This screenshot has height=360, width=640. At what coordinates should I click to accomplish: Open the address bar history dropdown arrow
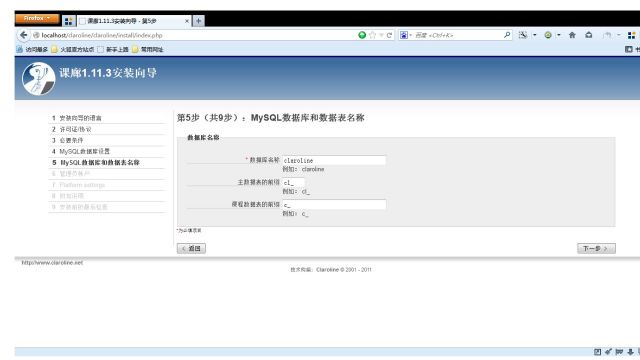(x=381, y=36)
